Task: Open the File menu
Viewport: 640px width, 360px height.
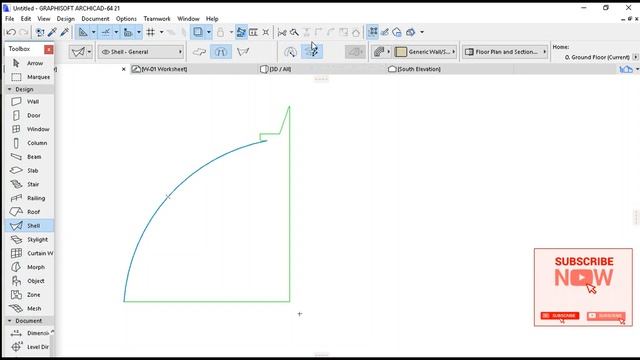Action: (9, 19)
